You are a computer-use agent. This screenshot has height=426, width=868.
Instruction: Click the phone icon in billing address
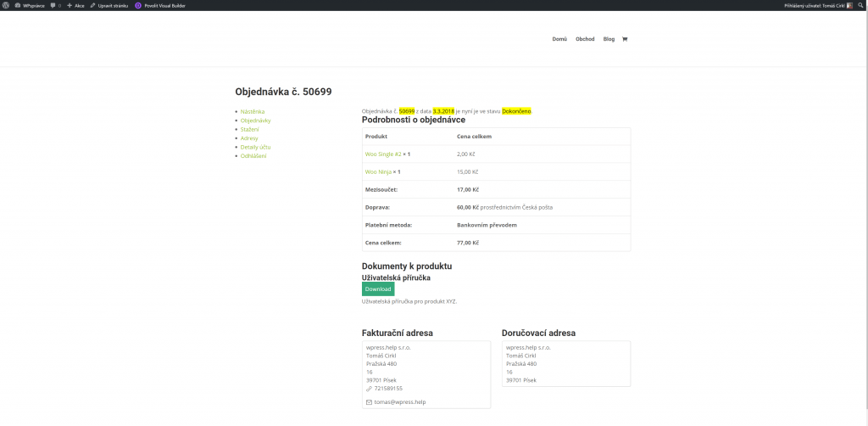click(x=370, y=389)
